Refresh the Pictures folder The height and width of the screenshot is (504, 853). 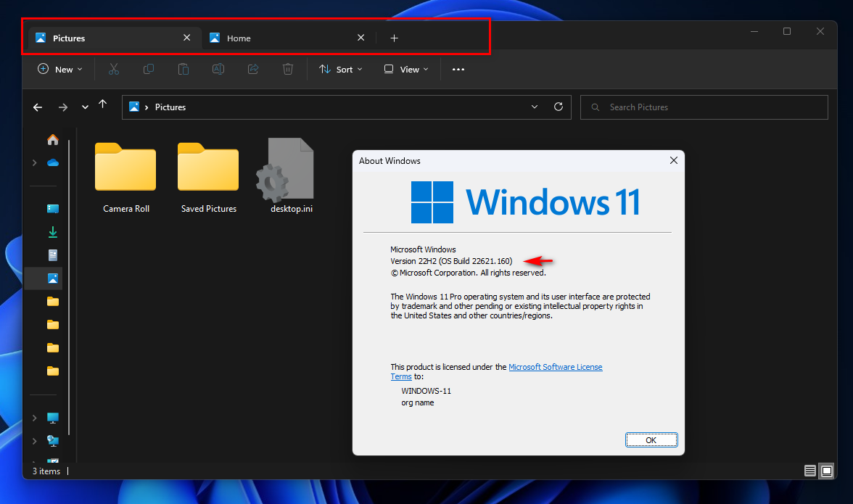[559, 107]
